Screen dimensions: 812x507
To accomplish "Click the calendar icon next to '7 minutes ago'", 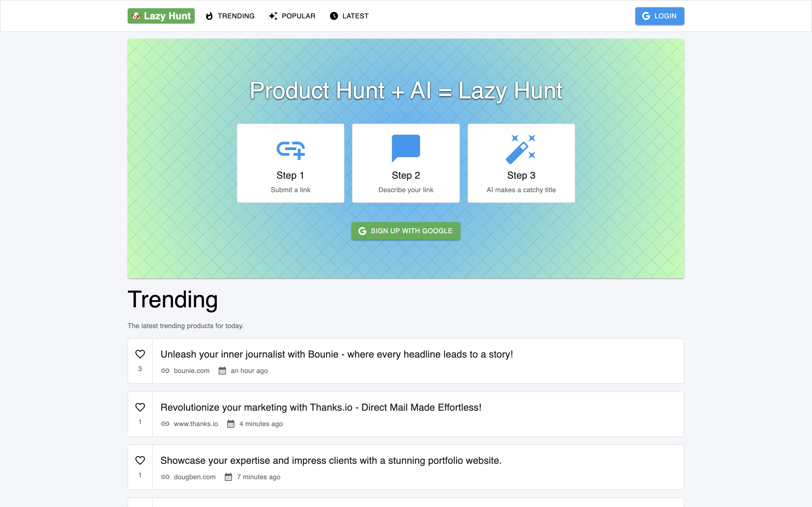I will tap(229, 477).
